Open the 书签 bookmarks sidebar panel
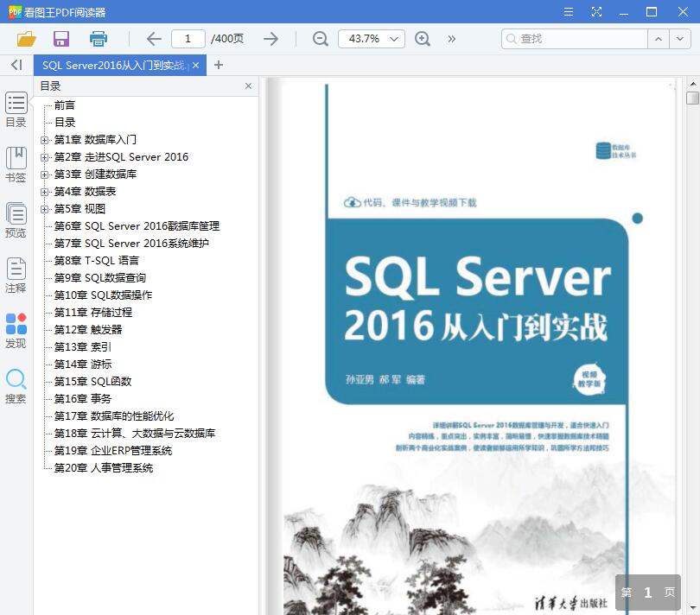 (x=16, y=165)
